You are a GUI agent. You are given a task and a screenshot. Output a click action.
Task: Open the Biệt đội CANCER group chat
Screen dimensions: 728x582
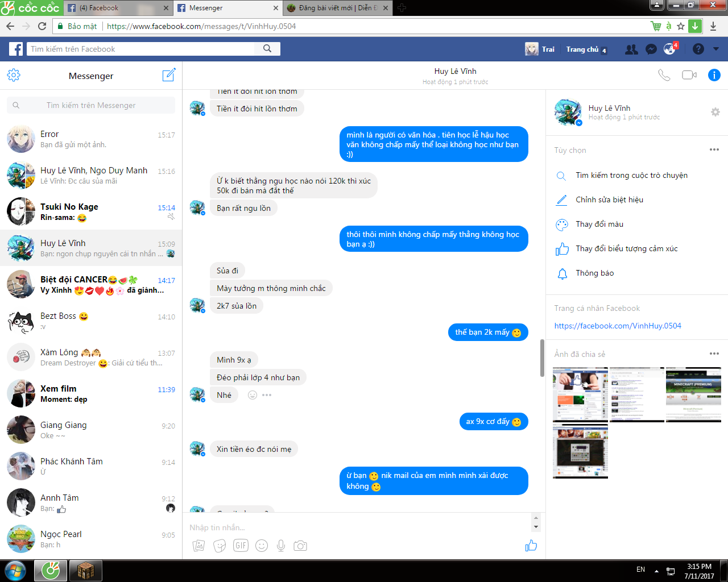click(x=91, y=284)
